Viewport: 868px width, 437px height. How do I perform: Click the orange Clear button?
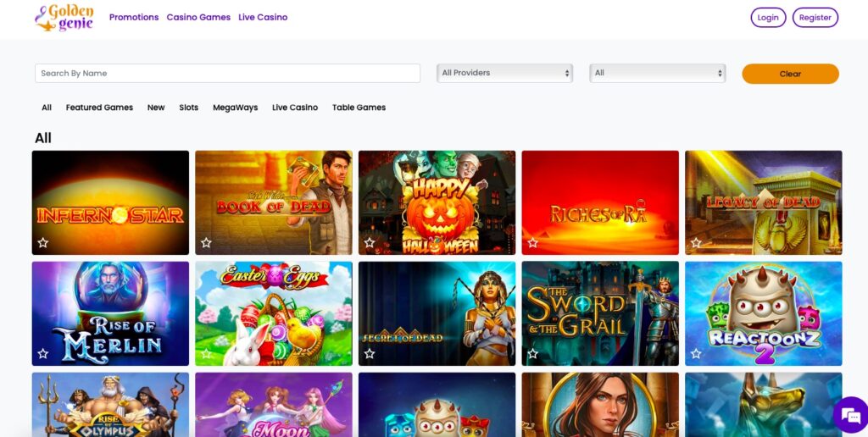790,74
